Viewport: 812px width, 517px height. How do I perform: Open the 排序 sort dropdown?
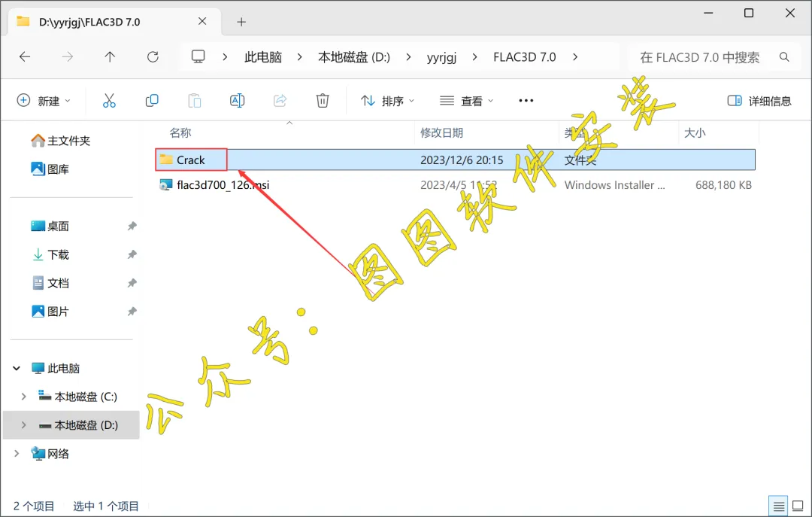click(x=388, y=101)
